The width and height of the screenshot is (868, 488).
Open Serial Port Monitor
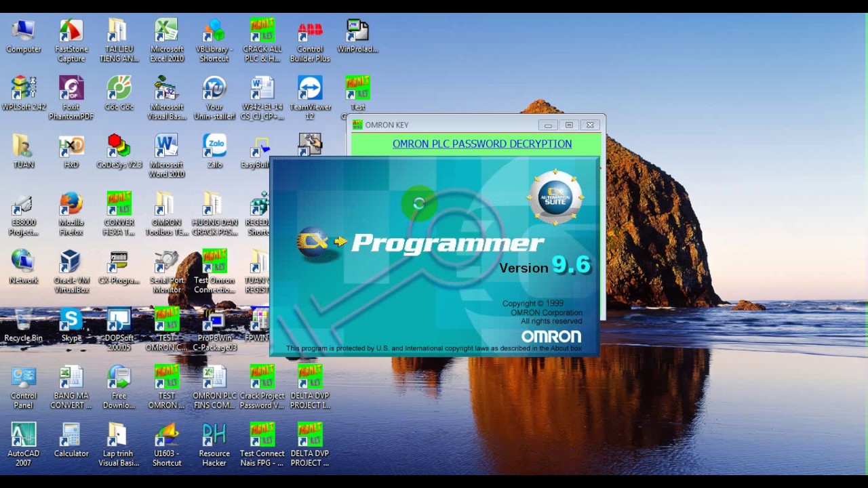click(x=167, y=272)
